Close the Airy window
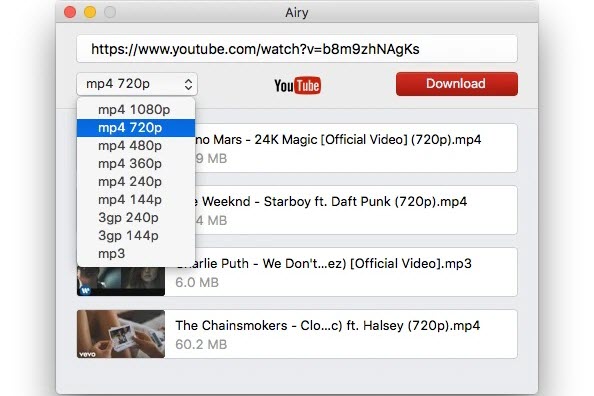Image resolution: width=594 pixels, height=396 pixels. click(x=70, y=12)
